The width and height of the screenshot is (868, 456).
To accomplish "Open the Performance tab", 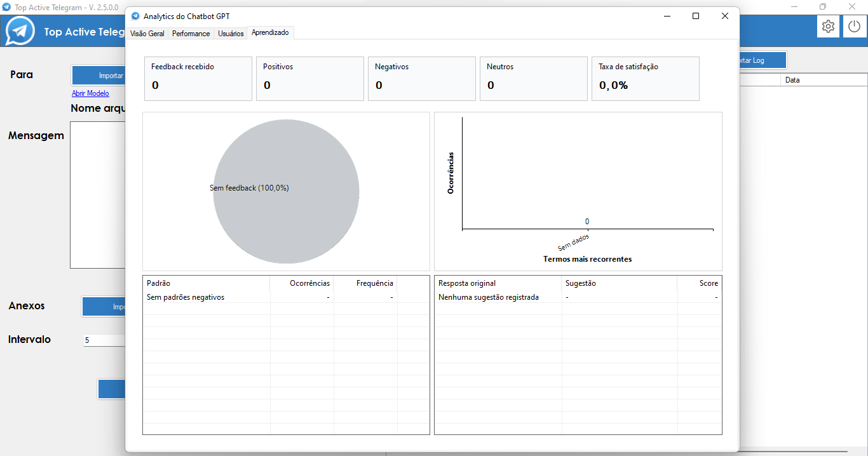I will (x=191, y=34).
